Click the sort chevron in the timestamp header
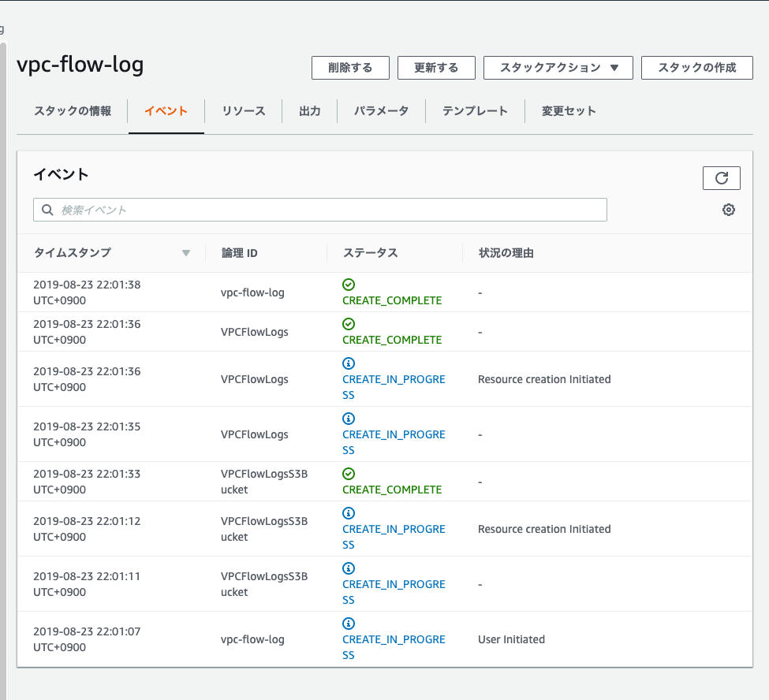 tap(186, 253)
